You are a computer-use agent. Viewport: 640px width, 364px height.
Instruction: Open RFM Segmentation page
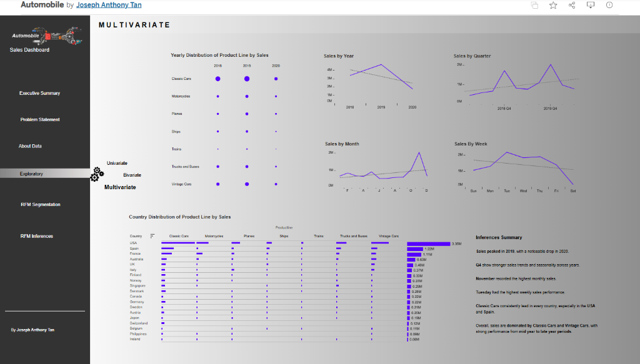(41, 205)
